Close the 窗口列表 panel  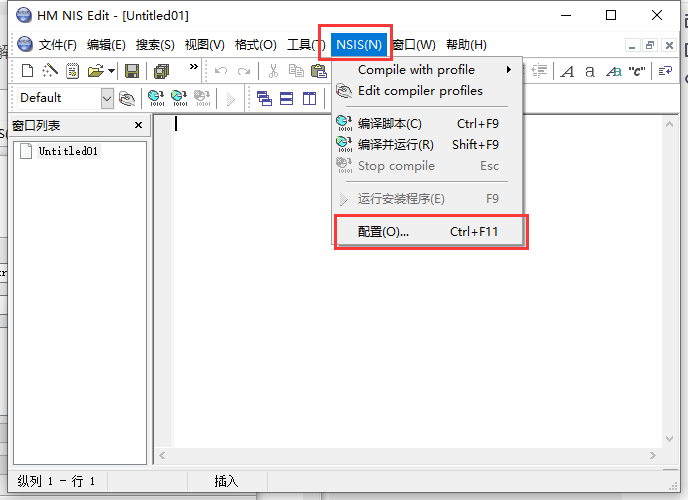pos(139,125)
